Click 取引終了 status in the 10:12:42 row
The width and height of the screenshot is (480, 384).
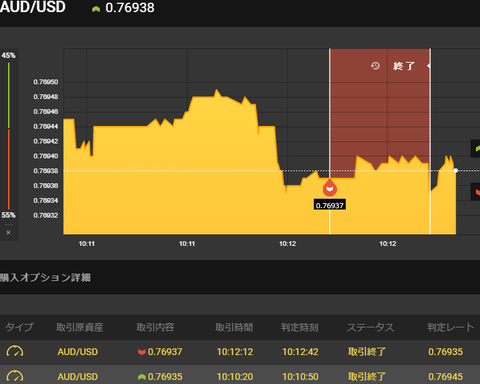tap(367, 352)
